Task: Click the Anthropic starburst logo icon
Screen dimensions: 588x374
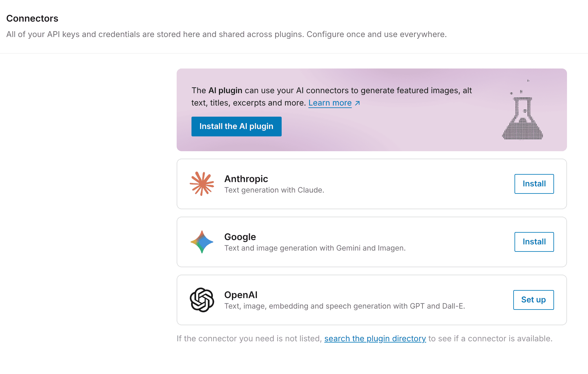Action: point(202,184)
